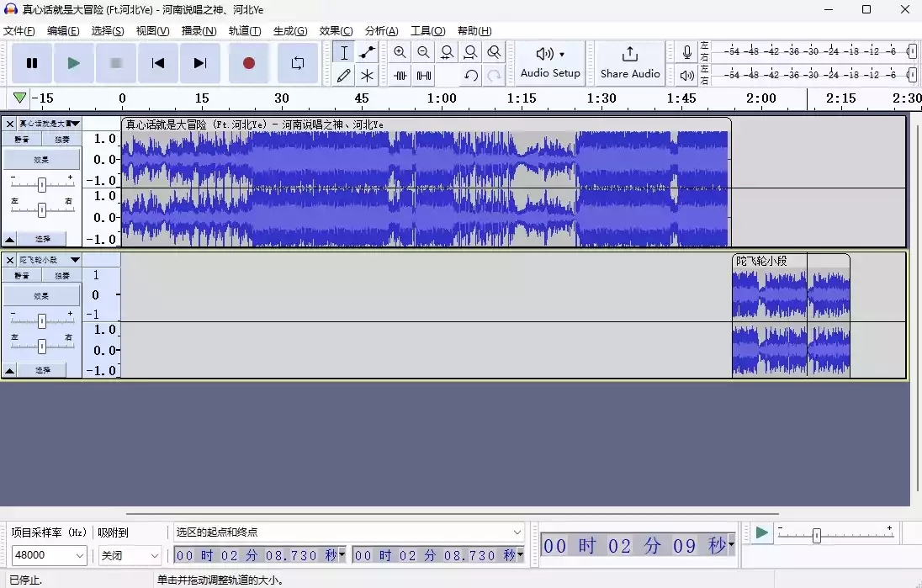This screenshot has height=588, width=922.
Task: Click the 效果 button on first track
Action: click(x=41, y=160)
